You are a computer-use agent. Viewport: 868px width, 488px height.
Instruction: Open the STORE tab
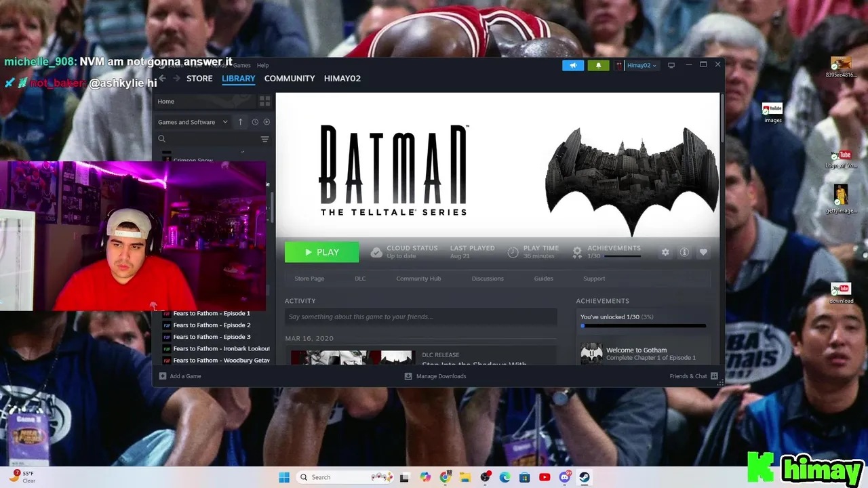199,79
